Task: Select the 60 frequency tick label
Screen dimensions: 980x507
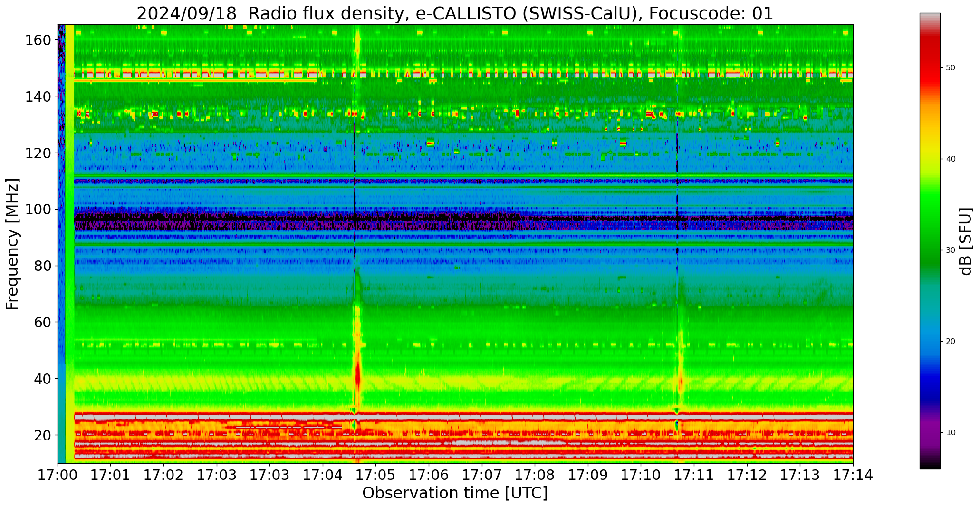Action: [x=43, y=322]
